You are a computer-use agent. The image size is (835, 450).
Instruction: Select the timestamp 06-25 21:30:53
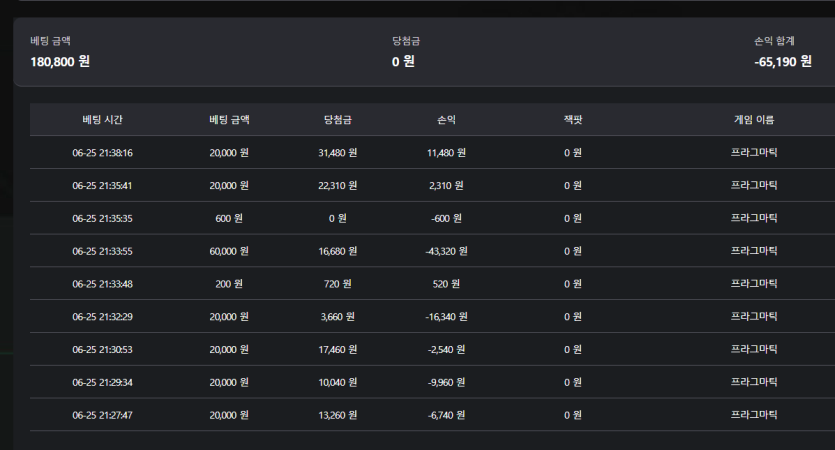click(102, 350)
